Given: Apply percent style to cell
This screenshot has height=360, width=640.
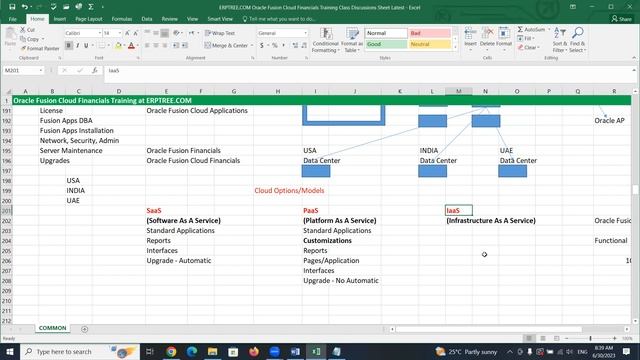Looking at the screenshot, I should pos(275,45).
